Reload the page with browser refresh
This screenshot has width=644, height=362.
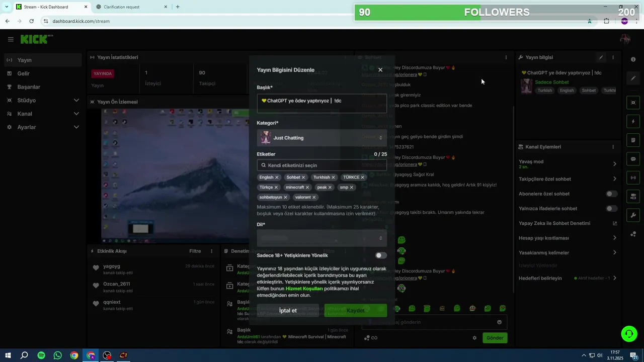coord(31,21)
